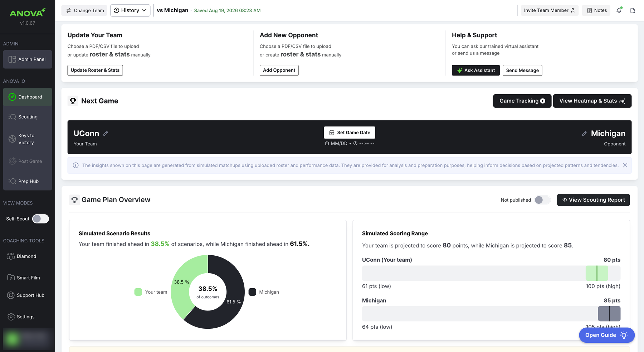This screenshot has height=352, width=644.
Task: Ask the virtual Assistant
Action: (476, 70)
